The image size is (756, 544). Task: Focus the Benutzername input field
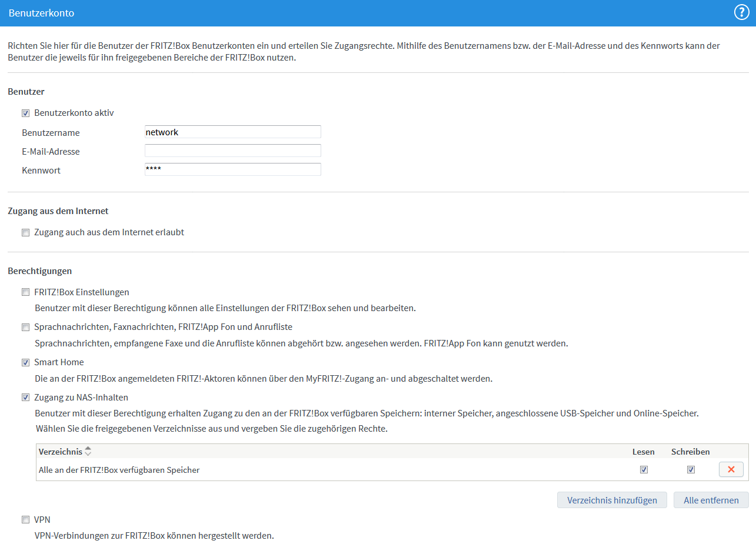[233, 132]
